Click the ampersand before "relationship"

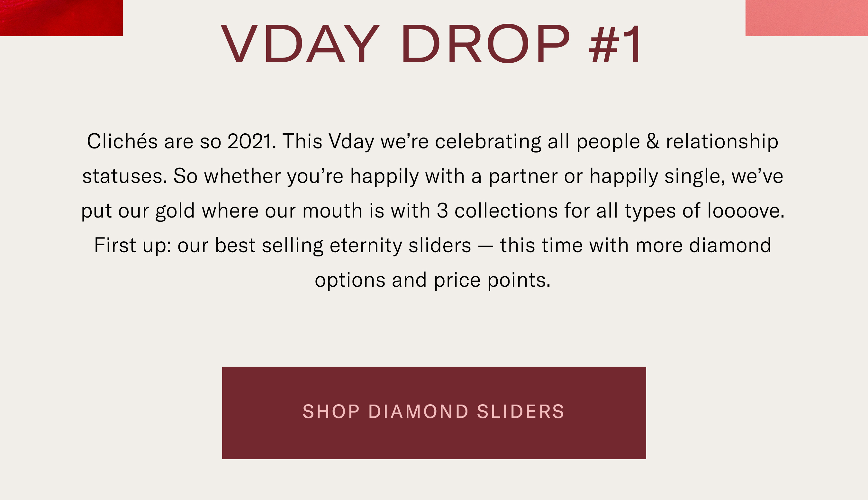point(653,141)
